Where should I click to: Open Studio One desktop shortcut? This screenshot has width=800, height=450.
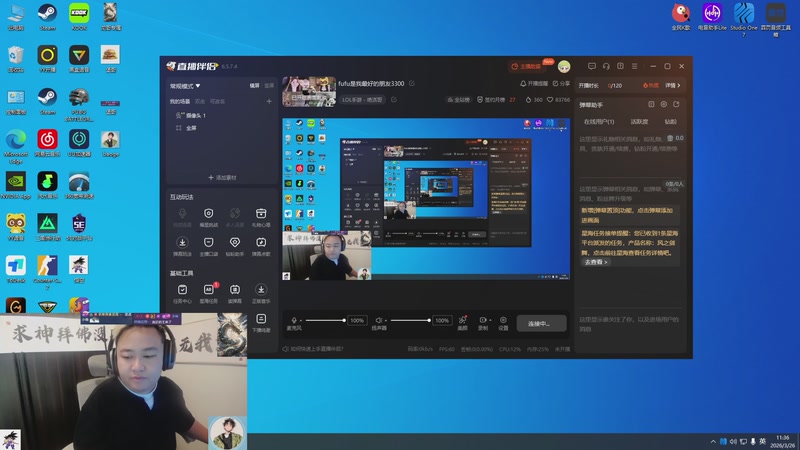pyautogui.click(x=744, y=20)
